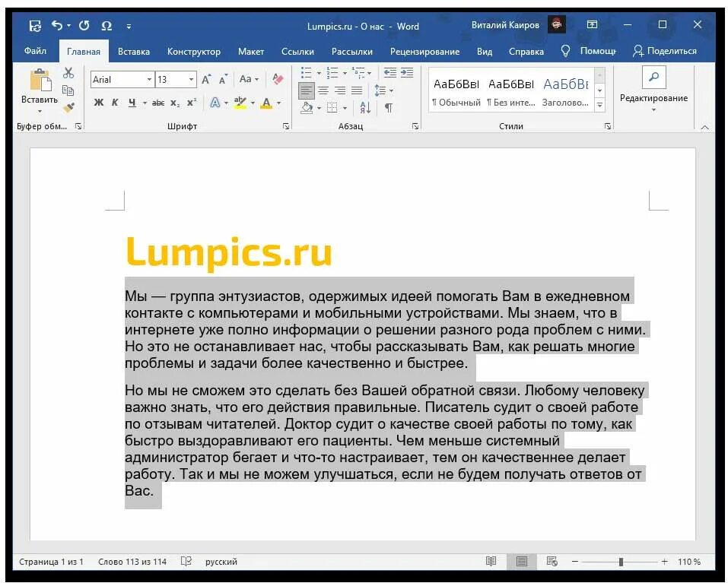The height and width of the screenshot is (583, 728).
Task: Toggle justified text alignment
Action: coord(357,90)
